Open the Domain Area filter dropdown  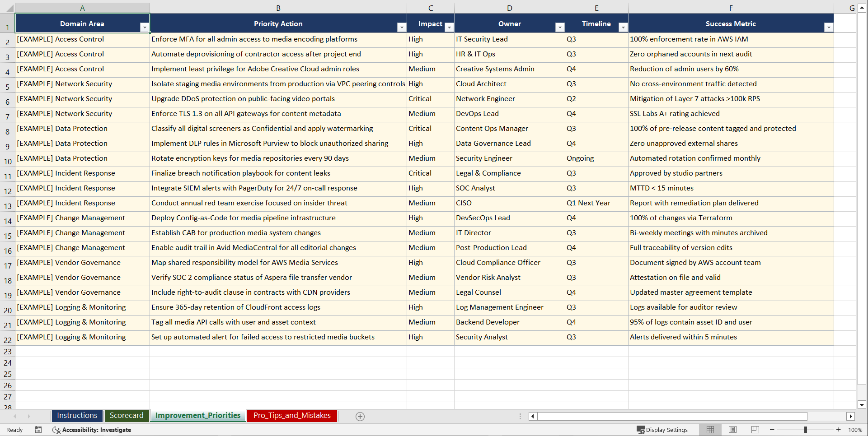pos(145,28)
